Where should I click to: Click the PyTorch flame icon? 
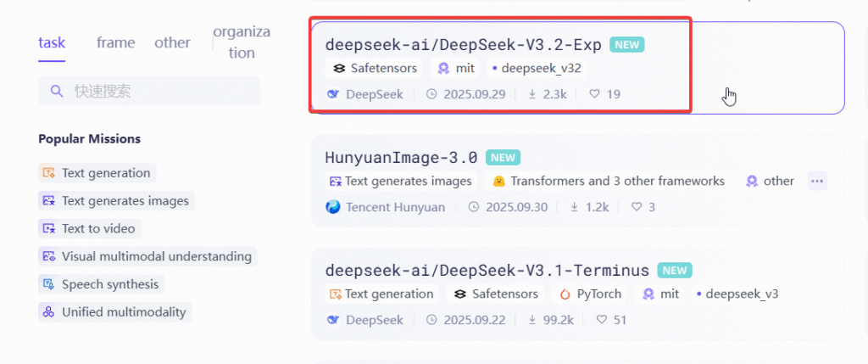pos(565,294)
